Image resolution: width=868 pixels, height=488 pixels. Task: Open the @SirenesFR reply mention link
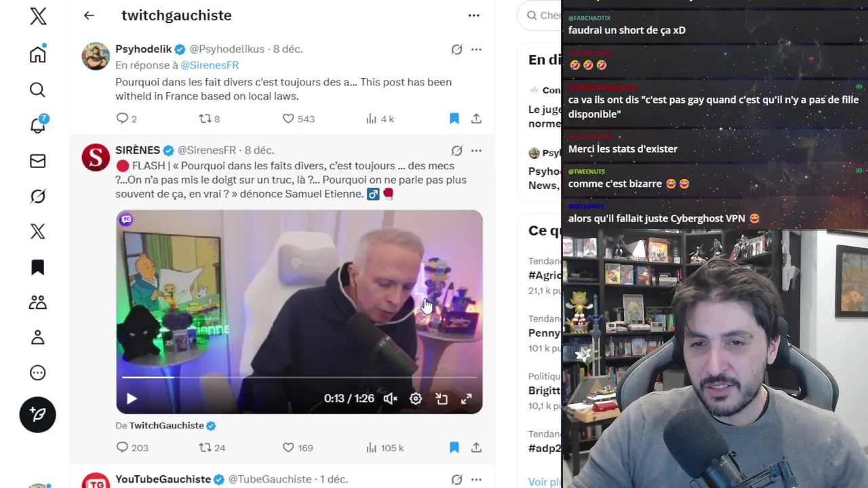tap(210, 65)
